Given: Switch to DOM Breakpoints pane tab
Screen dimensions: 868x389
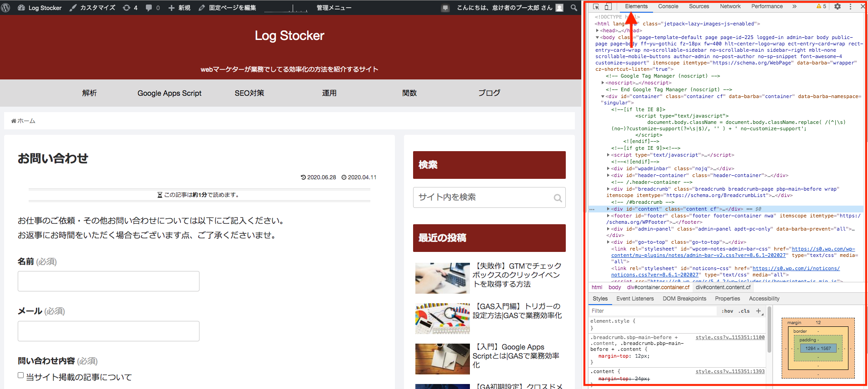Looking at the screenshot, I should 684,299.
